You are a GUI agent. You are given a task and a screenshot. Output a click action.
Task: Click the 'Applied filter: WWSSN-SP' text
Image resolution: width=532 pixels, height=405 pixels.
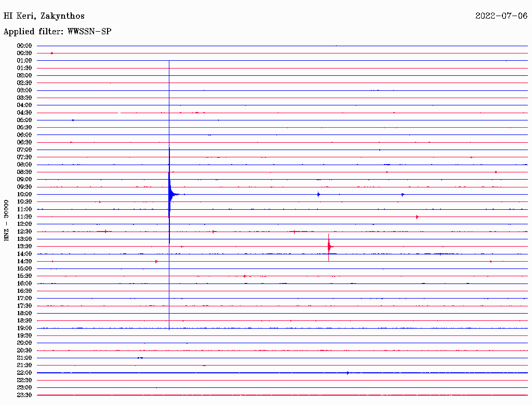[x=57, y=32]
